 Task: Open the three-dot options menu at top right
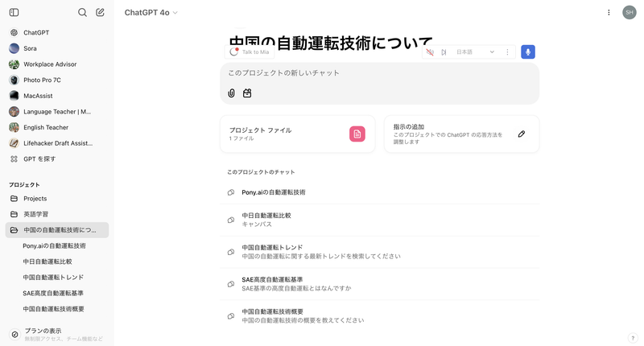point(609,12)
